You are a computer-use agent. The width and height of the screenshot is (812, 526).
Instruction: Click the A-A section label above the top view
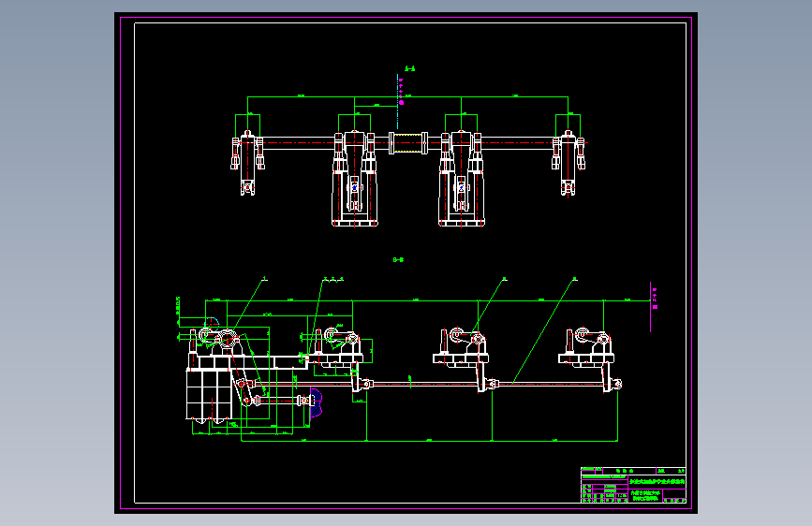coord(409,68)
